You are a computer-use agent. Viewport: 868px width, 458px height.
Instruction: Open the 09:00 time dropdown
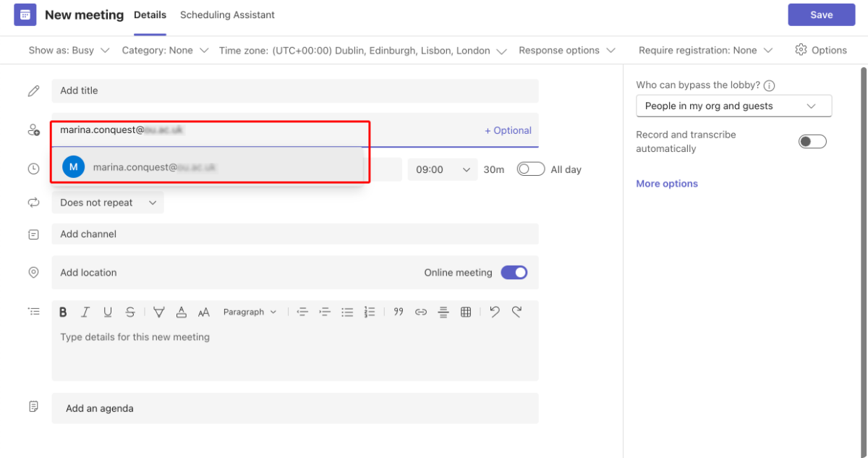point(442,169)
